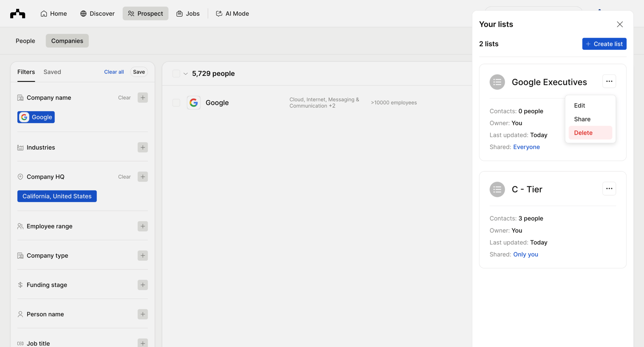The image size is (644, 347).
Task: Open the Jobs section
Action: click(x=188, y=14)
